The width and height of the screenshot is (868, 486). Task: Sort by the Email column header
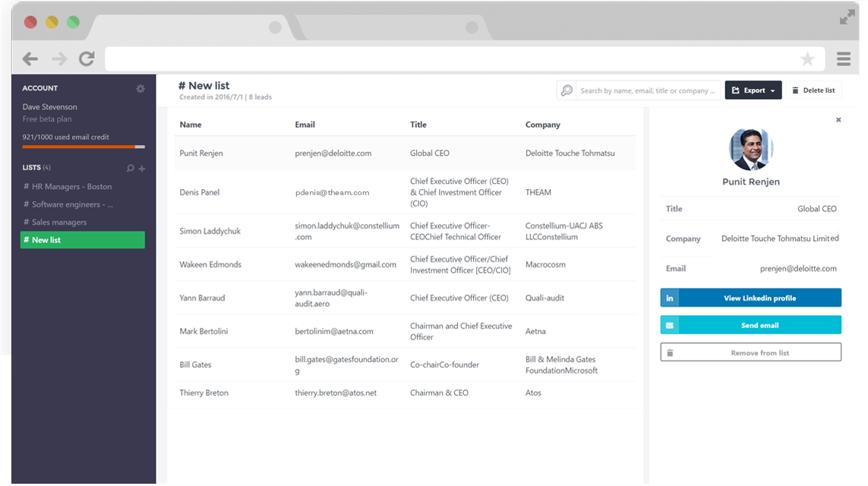[x=305, y=125]
